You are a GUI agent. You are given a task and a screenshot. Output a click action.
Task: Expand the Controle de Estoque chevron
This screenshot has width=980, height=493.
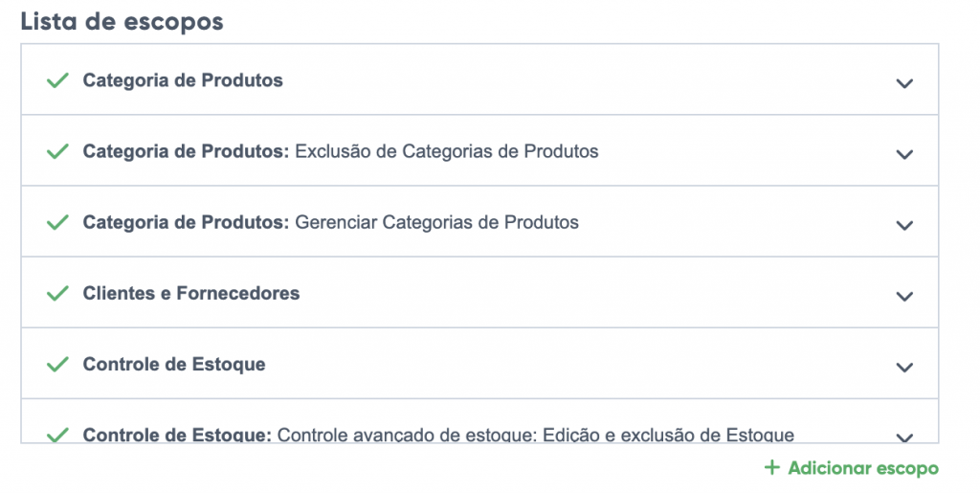(904, 367)
